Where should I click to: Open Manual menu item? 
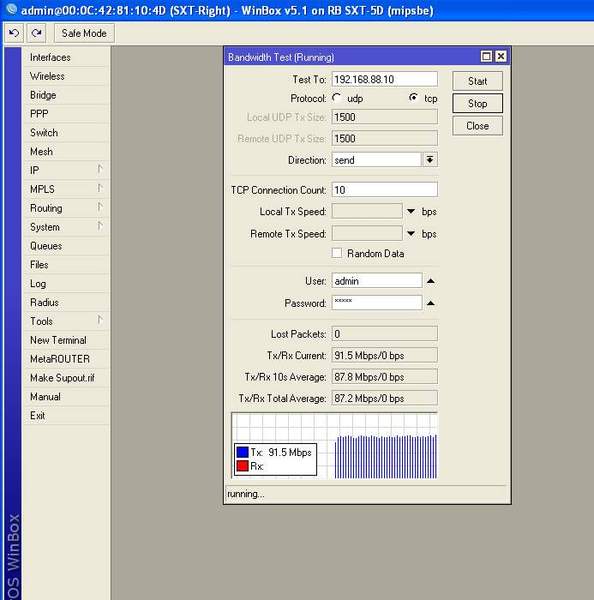point(67,396)
